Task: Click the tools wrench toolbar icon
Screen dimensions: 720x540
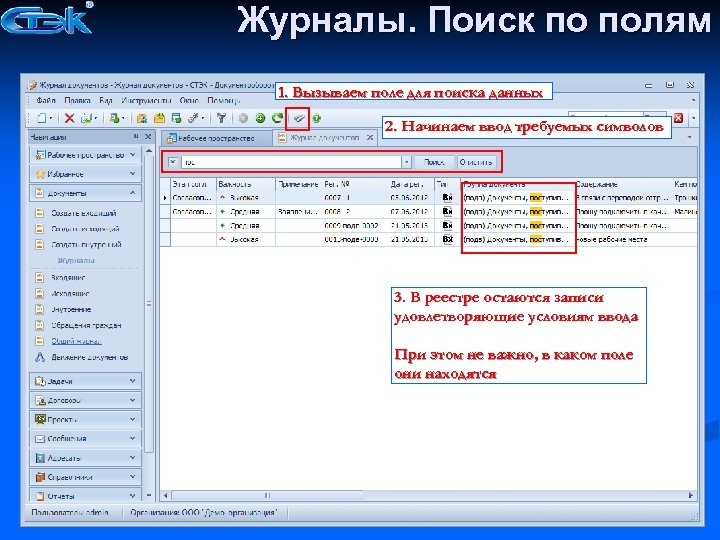Action: [193, 118]
